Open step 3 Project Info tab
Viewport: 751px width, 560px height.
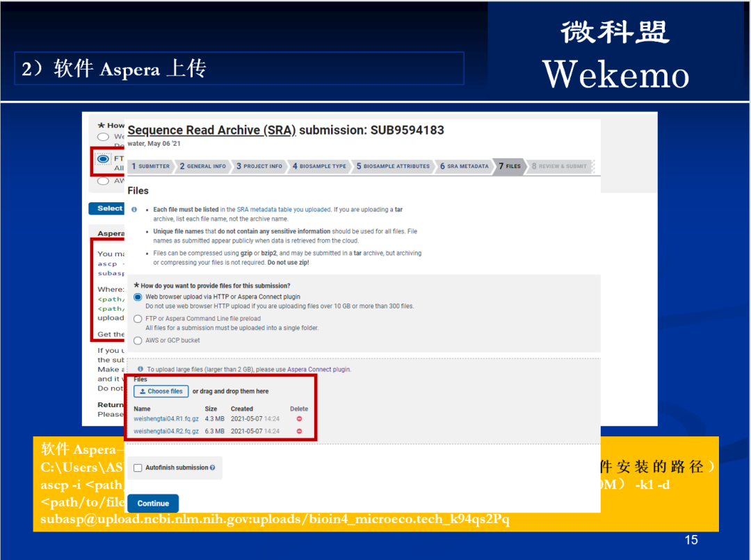pos(259,166)
